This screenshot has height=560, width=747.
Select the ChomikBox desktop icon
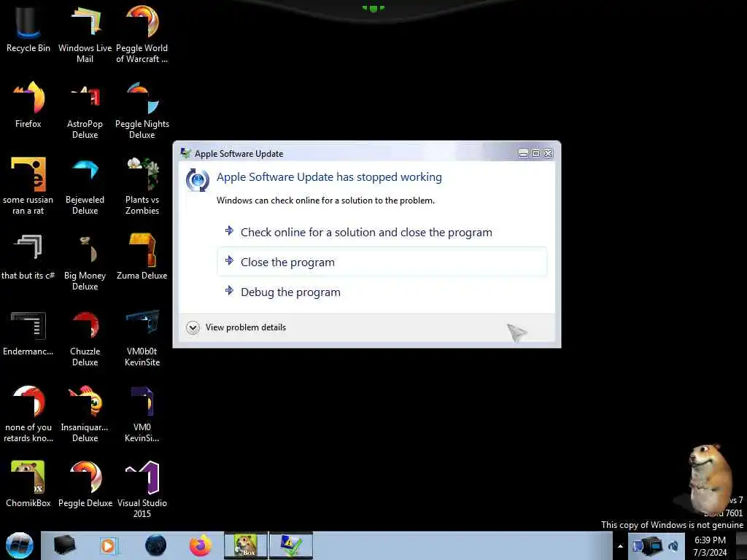tap(28, 484)
